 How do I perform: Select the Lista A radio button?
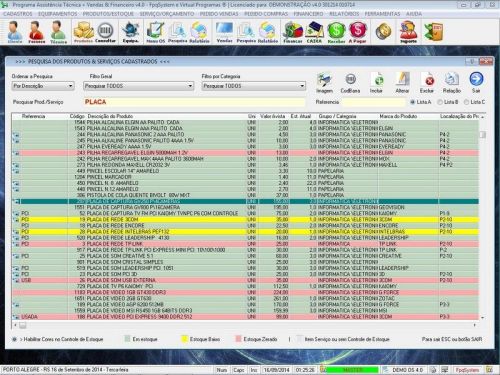pyautogui.click(x=413, y=102)
